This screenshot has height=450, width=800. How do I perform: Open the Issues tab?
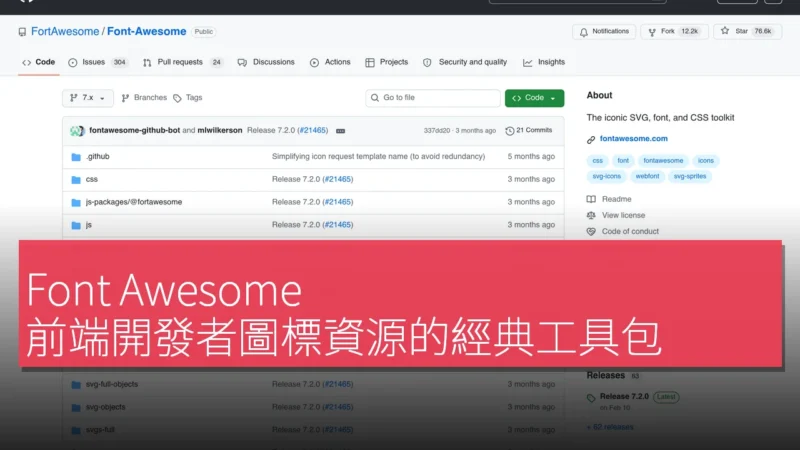click(x=97, y=62)
